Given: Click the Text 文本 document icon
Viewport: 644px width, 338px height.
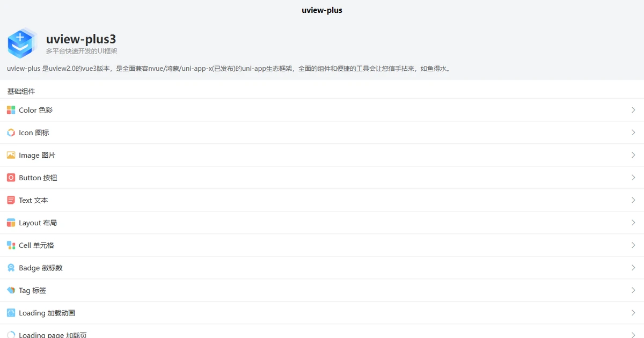Looking at the screenshot, I should (x=11, y=200).
